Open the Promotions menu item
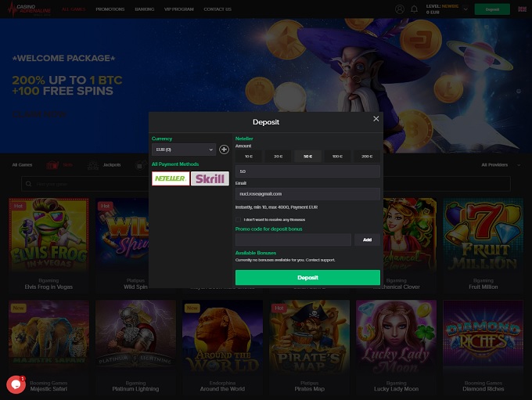The image size is (532, 400). pyautogui.click(x=110, y=9)
